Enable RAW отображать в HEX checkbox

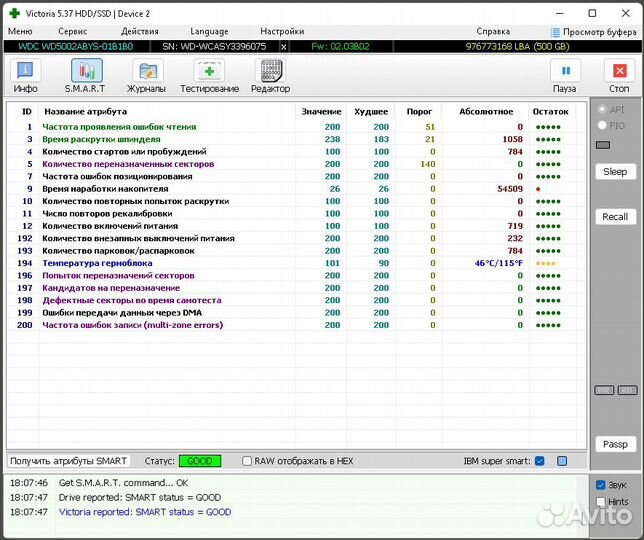[x=247, y=461]
